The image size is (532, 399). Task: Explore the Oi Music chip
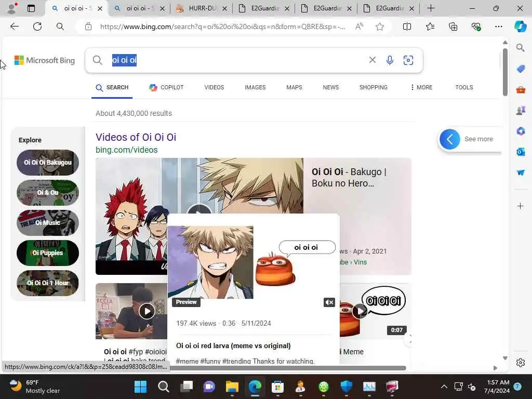[x=47, y=222]
